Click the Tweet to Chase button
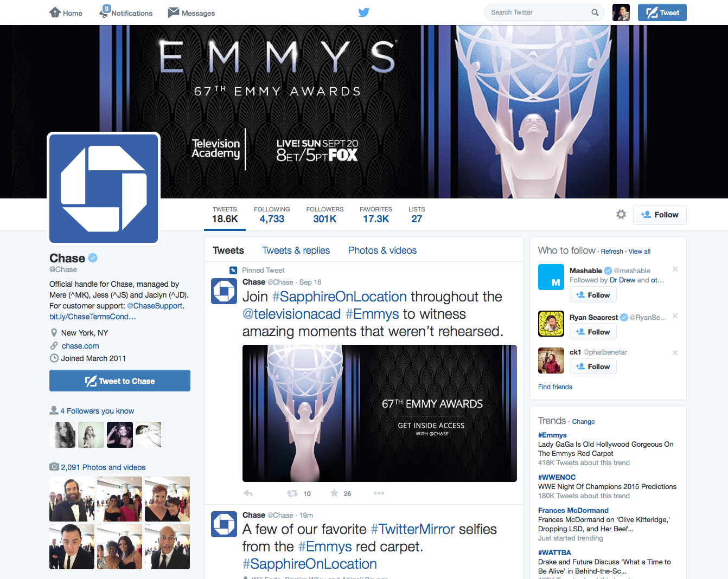 [120, 381]
